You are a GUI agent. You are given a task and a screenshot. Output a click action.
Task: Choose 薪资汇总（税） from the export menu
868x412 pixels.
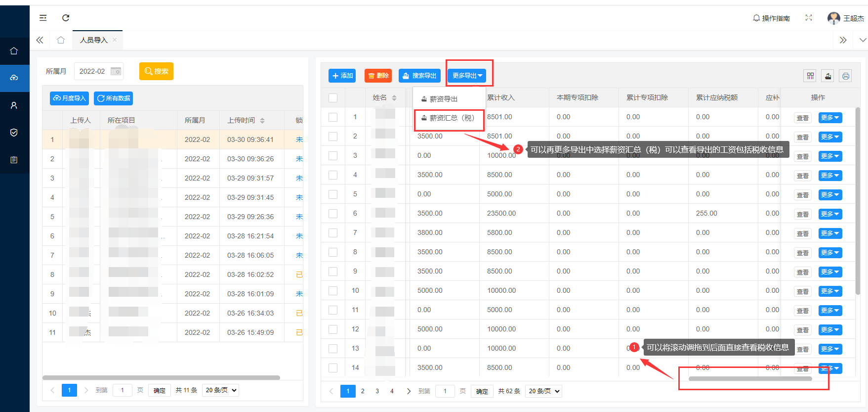pos(449,118)
